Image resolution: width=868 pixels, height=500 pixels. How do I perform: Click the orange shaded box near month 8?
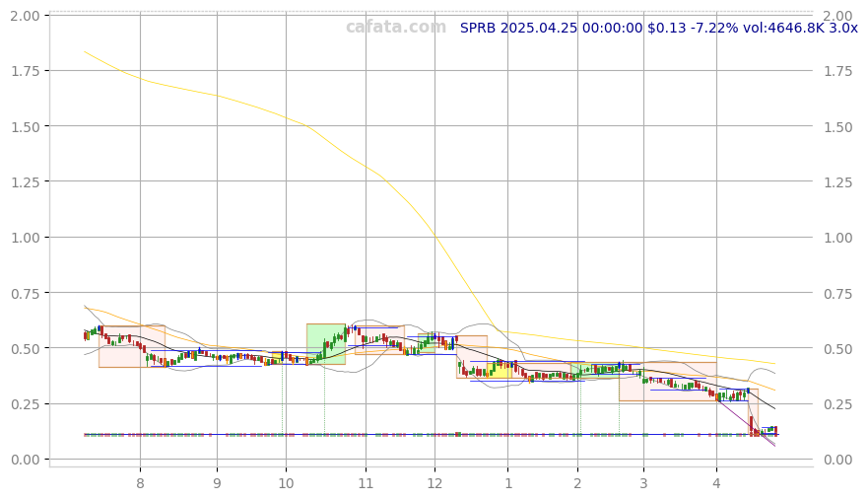(x=131, y=346)
